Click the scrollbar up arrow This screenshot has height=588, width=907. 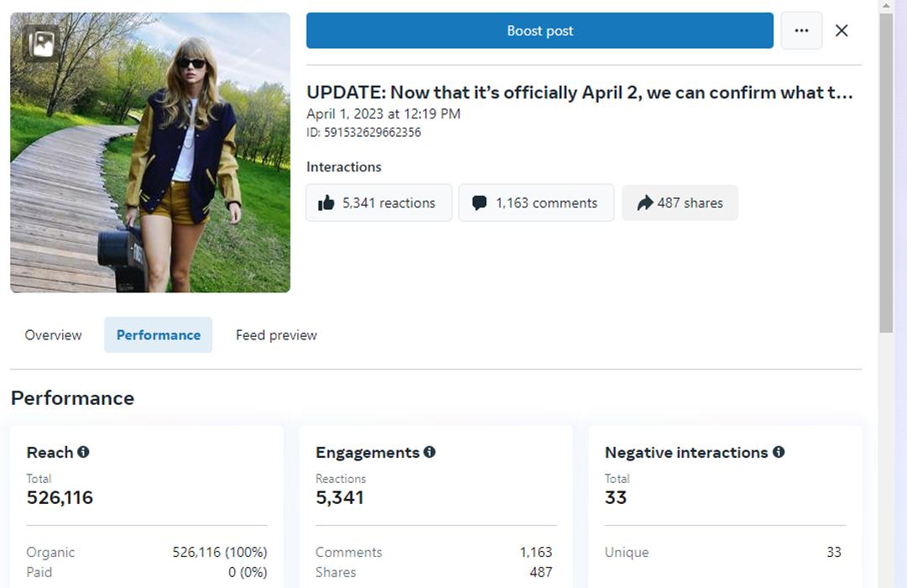[x=886, y=6]
